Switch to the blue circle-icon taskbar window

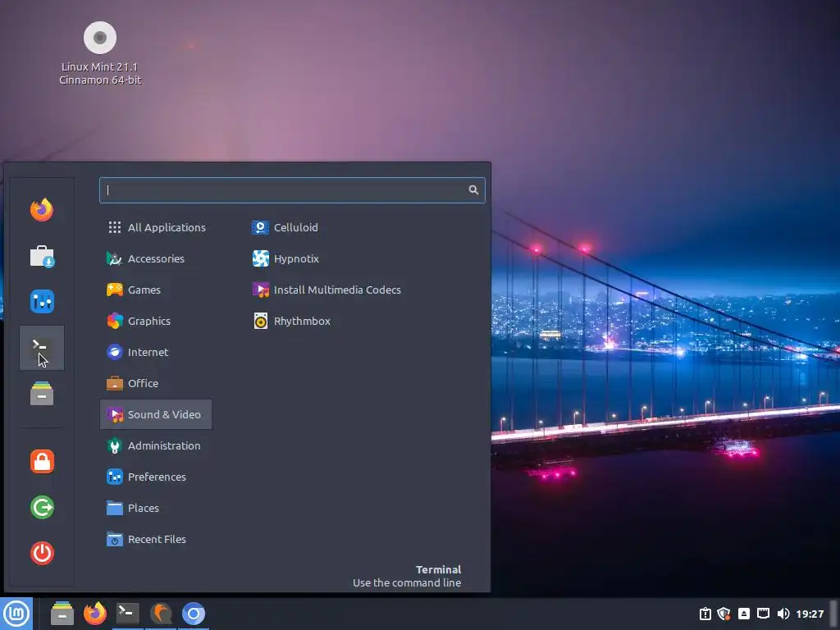194,614
